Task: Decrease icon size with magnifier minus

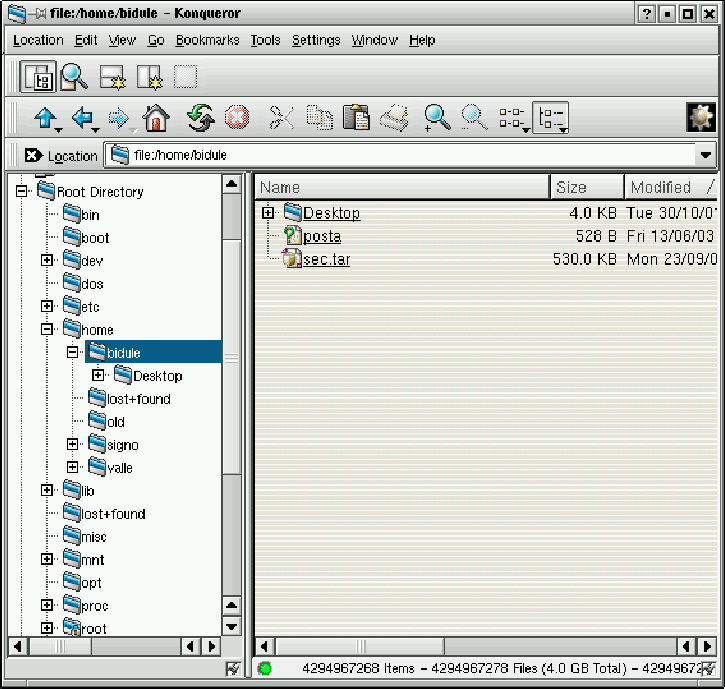Action: (473, 118)
